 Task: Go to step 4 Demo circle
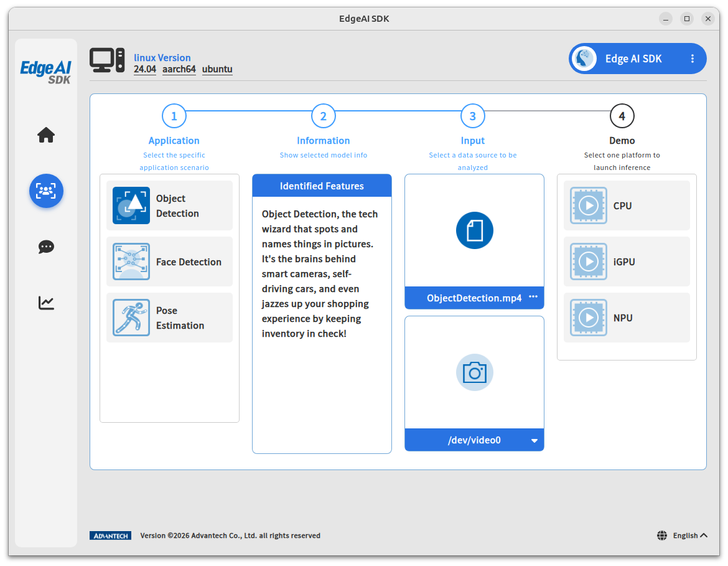622,116
